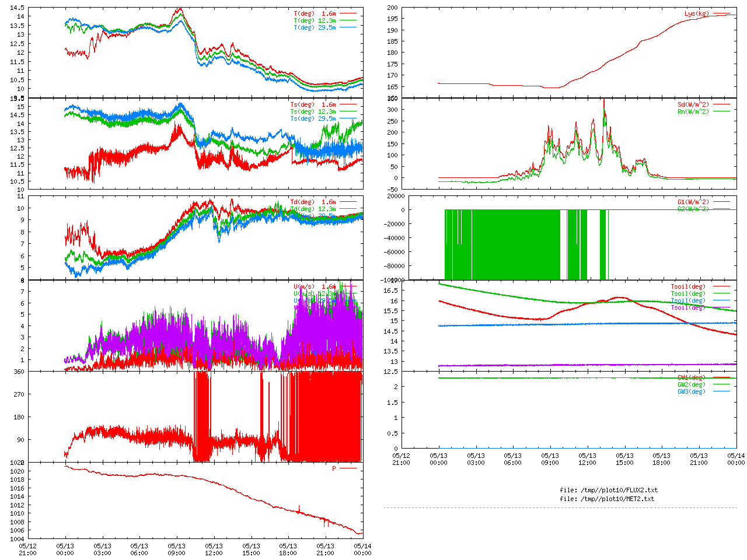Click the '1012' tick on the pressure axis
Screen dimensions: 747x560
(x=18, y=505)
